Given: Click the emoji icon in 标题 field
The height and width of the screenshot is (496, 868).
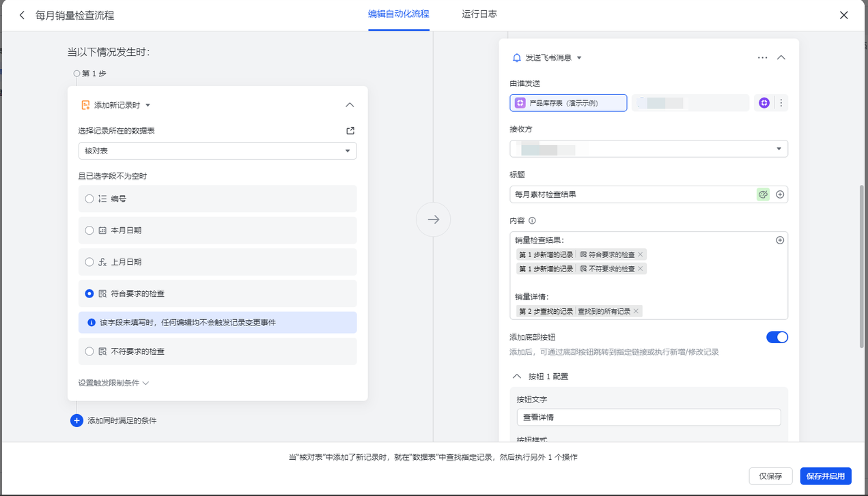Looking at the screenshot, I should (x=763, y=194).
